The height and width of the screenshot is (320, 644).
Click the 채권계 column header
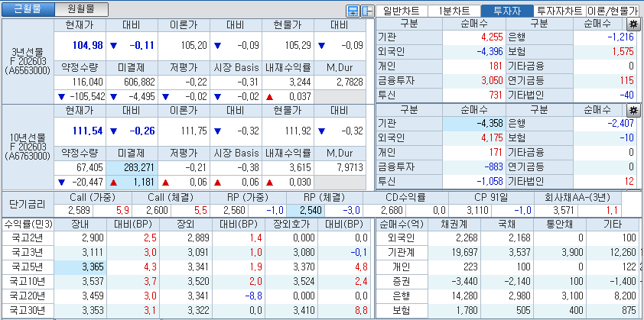pyautogui.click(x=454, y=225)
